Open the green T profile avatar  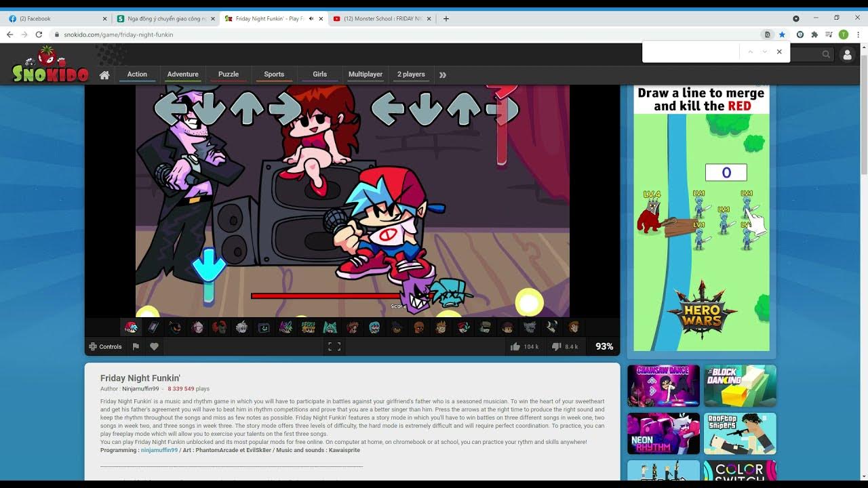[x=843, y=35]
